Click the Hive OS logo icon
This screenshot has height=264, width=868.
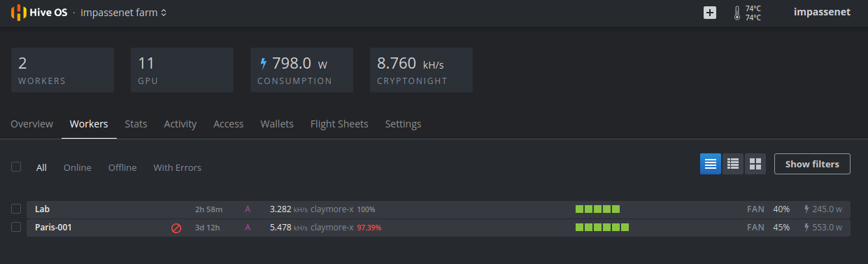click(x=19, y=13)
